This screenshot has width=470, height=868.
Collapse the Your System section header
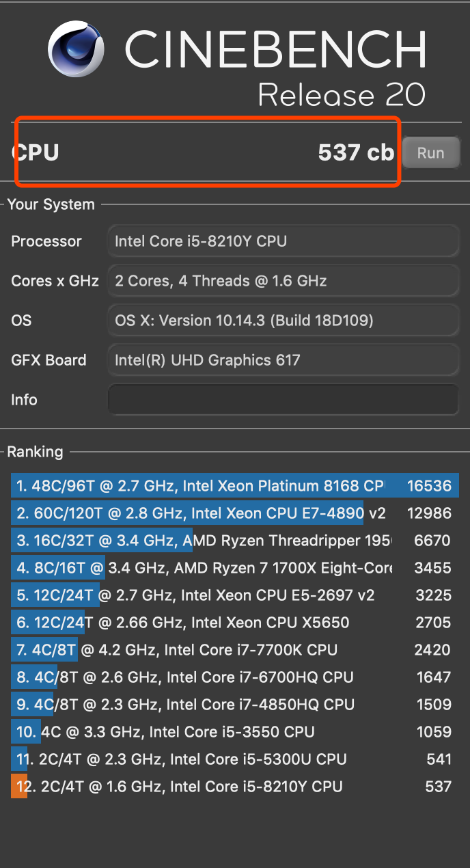[51, 204]
